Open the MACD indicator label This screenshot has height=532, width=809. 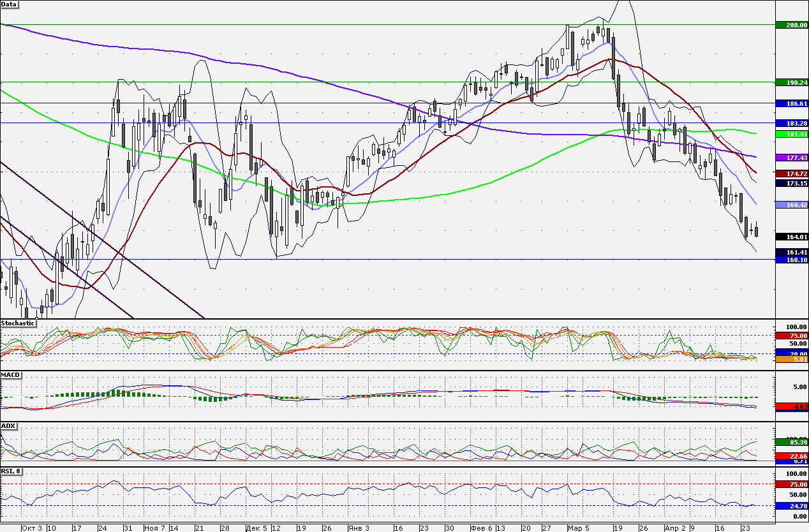(10, 374)
